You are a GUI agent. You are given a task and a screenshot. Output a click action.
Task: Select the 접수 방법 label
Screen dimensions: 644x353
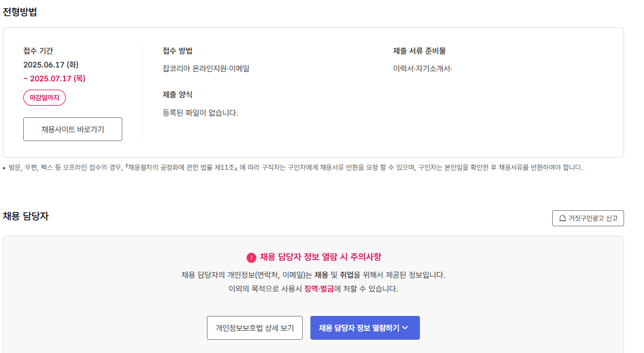pyautogui.click(x=178, y=51)
